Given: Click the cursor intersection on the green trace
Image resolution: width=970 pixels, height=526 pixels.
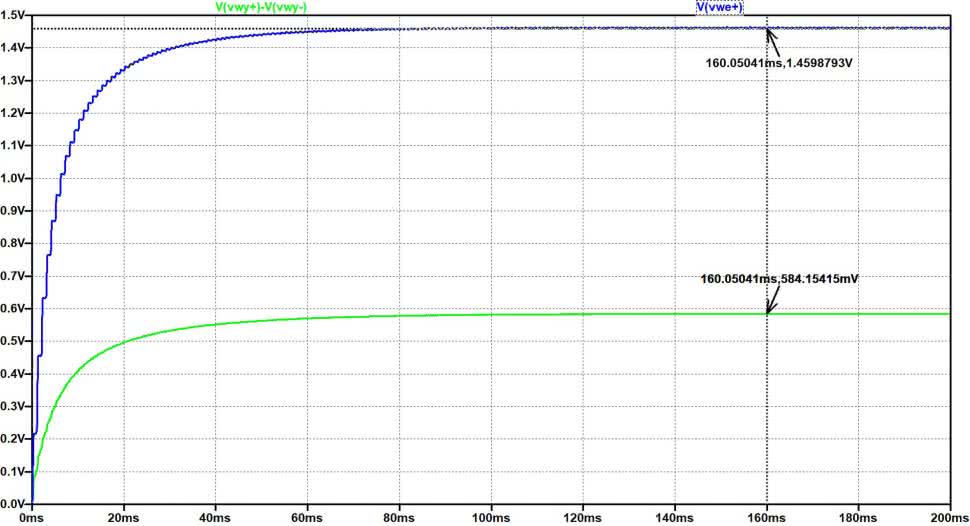Looking at the screenshot, I should 767,314.
